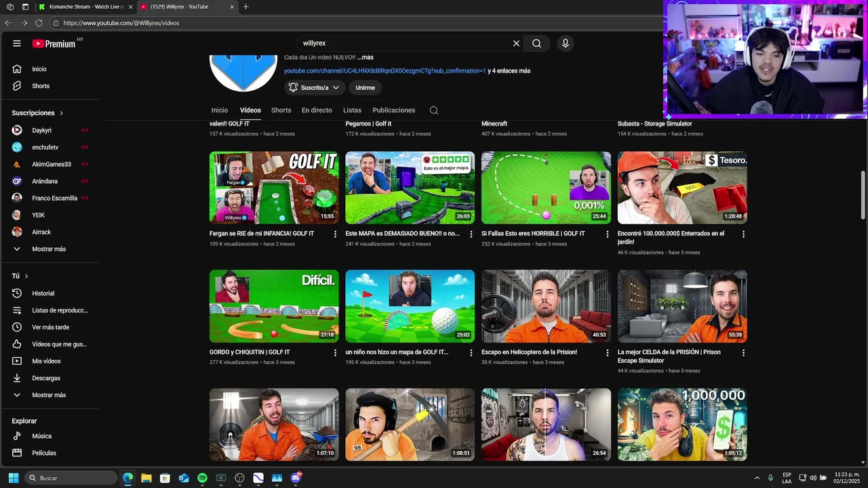Start voice search with microphone icon
The width and height of the screenshot is (868, 488).
[566, 43]
